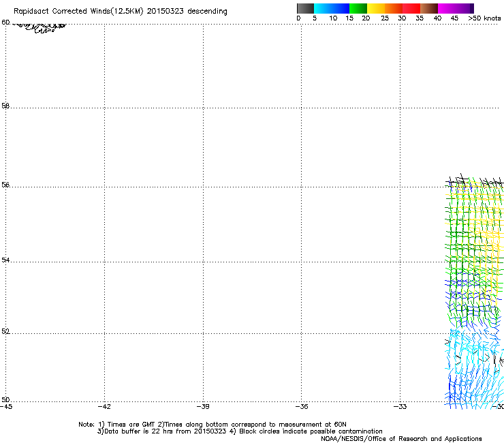Click the legend label 25
The image size is (504, 443).
coord(385,18)
